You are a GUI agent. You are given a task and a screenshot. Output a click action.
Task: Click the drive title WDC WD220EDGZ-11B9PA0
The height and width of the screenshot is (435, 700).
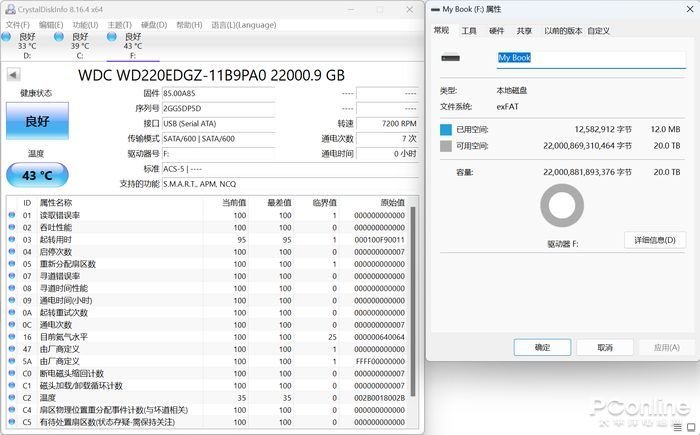pos(211,75)
